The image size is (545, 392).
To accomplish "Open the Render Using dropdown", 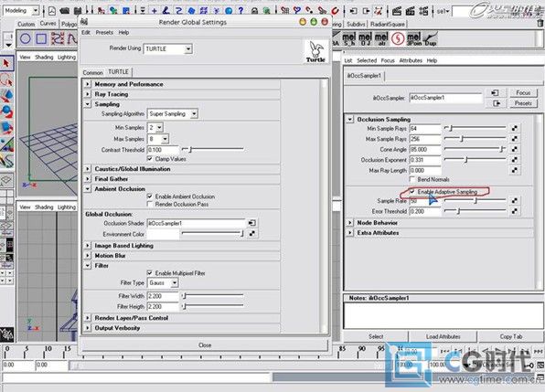I will coord(168,49).
